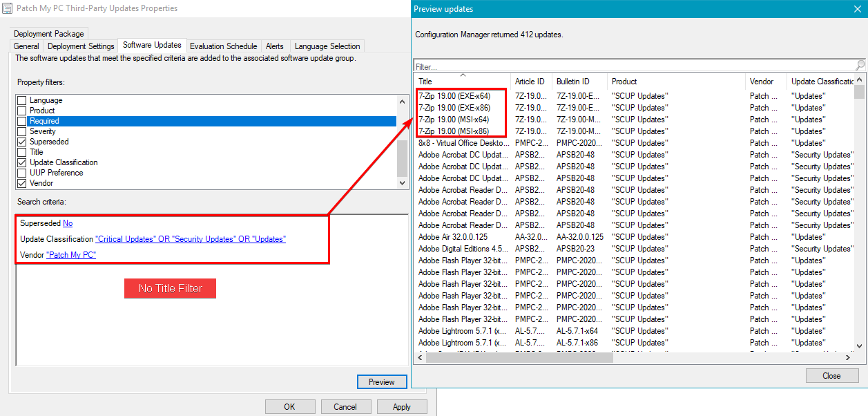868x416 pixels.
Task: Click the Preview button
Action: pyautogui.click(x=382, y=381)
